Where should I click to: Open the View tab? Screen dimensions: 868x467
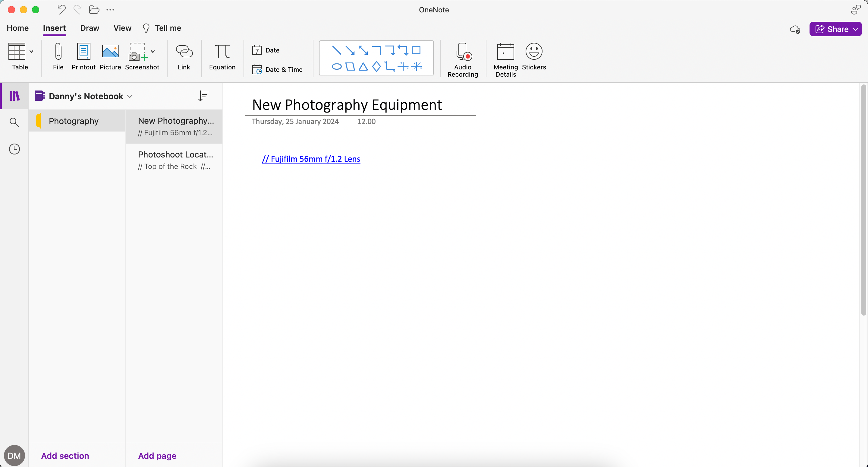122,28
